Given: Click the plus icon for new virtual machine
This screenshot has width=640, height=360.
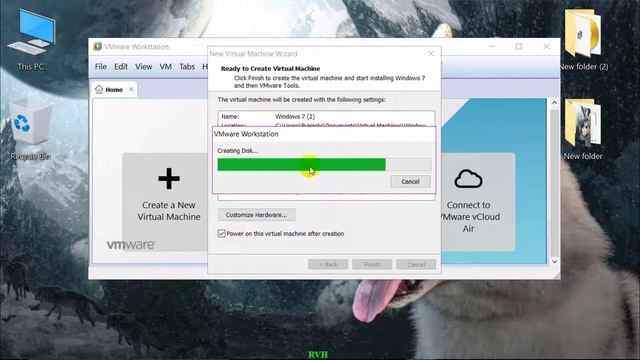Looking at the screenshot, I should click(x=169, y=179).
